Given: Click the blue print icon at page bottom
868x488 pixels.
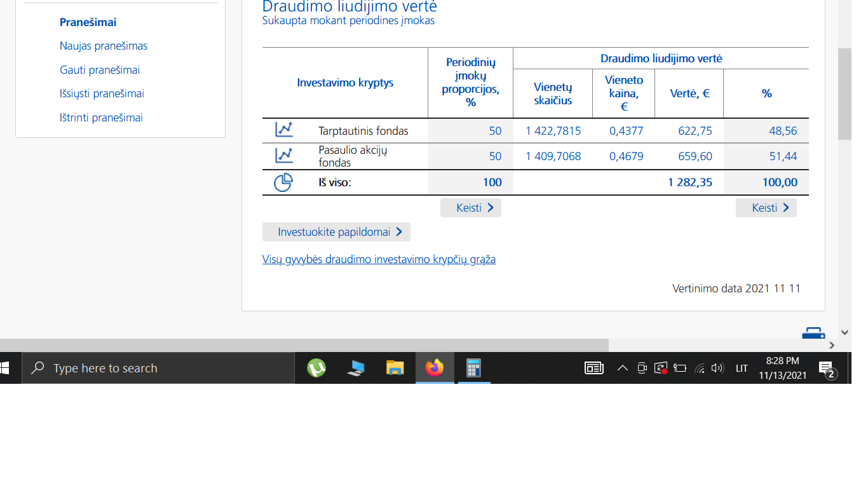Looking at the screenshot, I should point(813,334).
